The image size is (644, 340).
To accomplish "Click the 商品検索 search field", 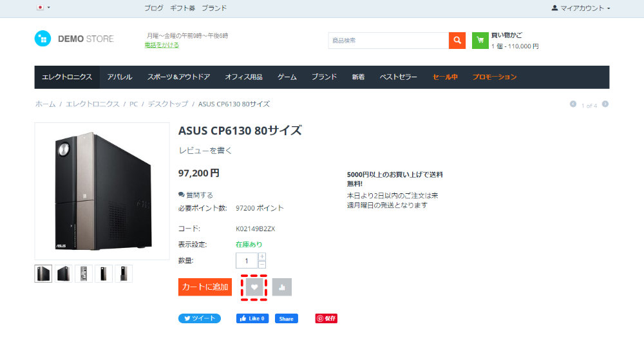I will click(x=388, y=41).
